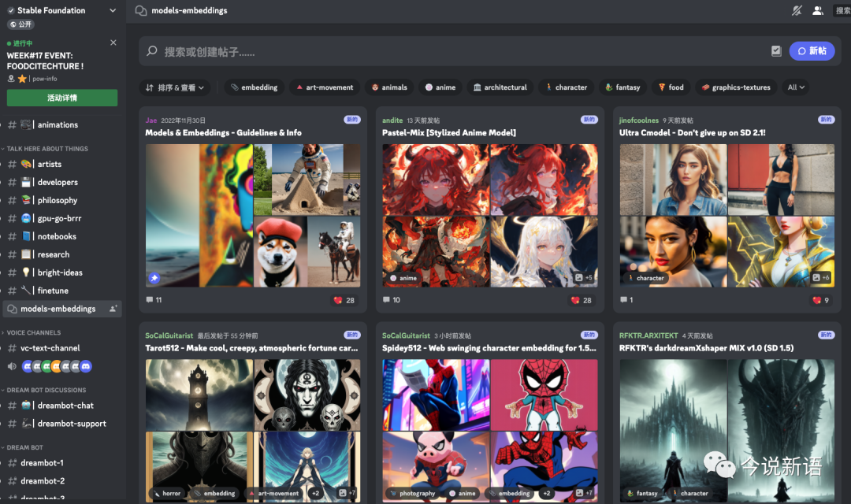The height and width of the screenshot is (504, 851).
Task: Click the invite icon beside models-embeddings
Action: 113,309
